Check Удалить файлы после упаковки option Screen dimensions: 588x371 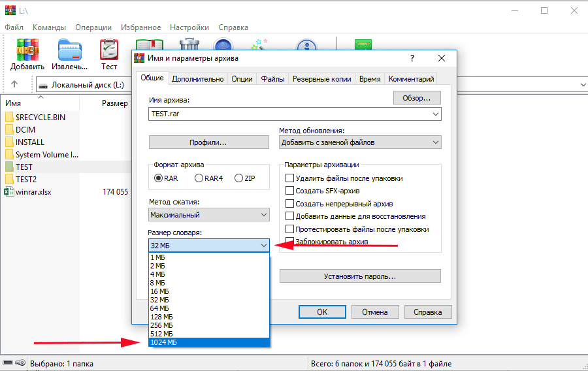pyautogui.click(x=290, y=178)
